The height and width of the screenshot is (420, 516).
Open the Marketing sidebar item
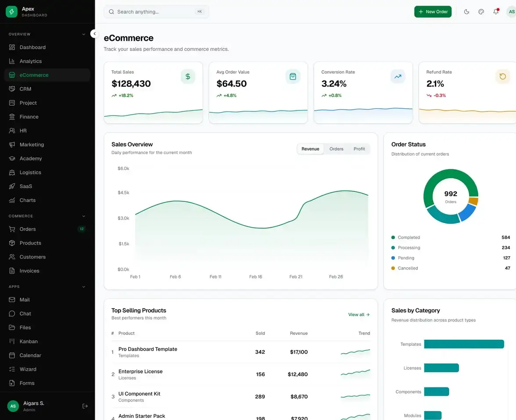[x=47, y=144]
